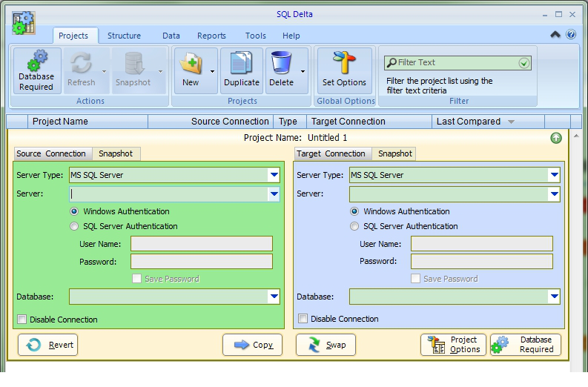Viewport: 588px width, 387px height.
Task: Sort by Project Name column header
Action: (87, 122)
